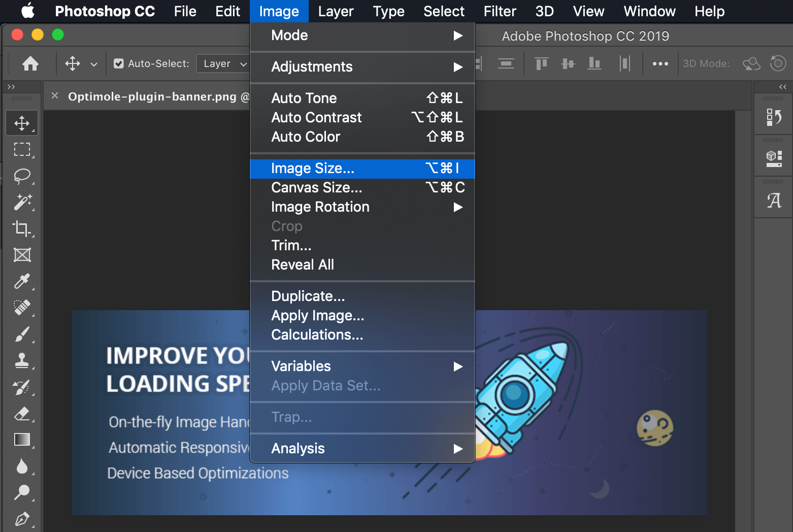793x532 pixels.
Task: Select the Magic Wand tool
Action: 22,202
